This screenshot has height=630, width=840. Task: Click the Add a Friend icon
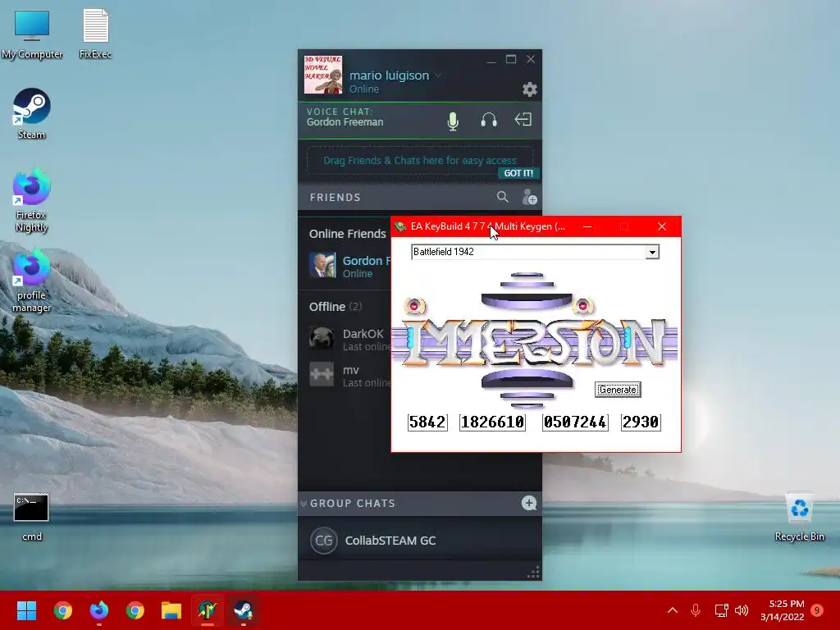pyautogui.click(x=529, y=197)
